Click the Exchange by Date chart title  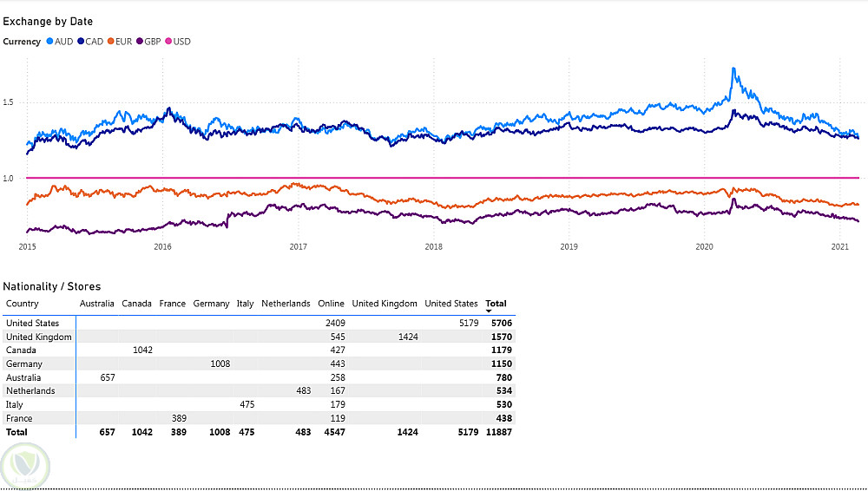tap(48, 21)
